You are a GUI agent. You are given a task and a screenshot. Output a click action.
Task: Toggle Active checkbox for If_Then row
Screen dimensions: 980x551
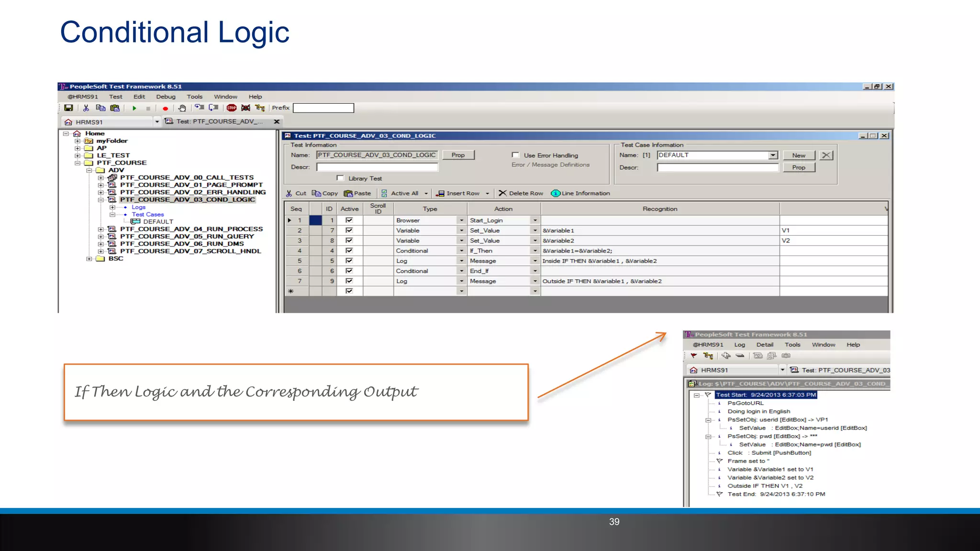(349, 251)
